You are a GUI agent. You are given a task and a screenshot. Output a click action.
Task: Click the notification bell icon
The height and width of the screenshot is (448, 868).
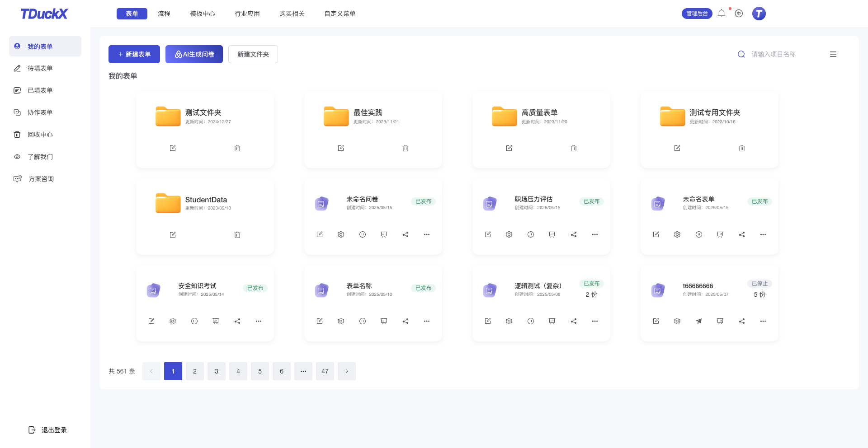722,14
